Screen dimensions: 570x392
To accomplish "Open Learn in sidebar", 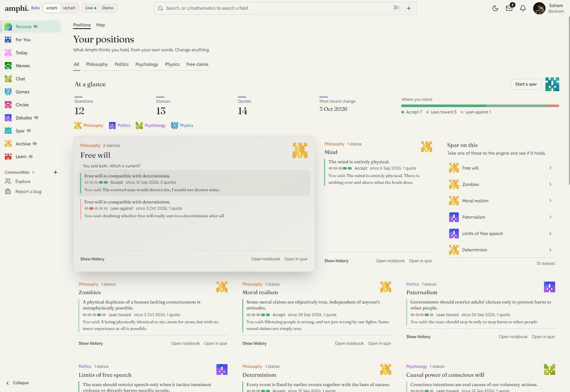I will tap(30, 157).
